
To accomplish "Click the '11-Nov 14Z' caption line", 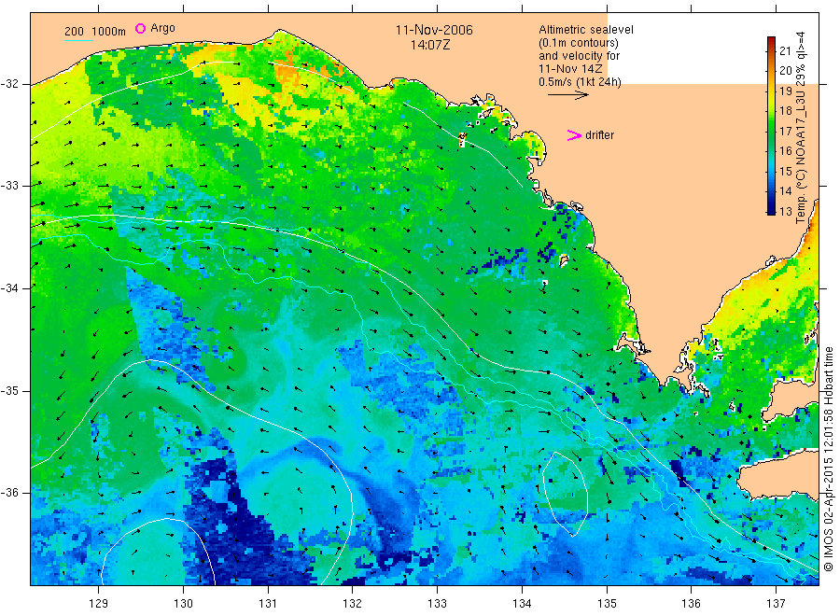I will (570, 68).
